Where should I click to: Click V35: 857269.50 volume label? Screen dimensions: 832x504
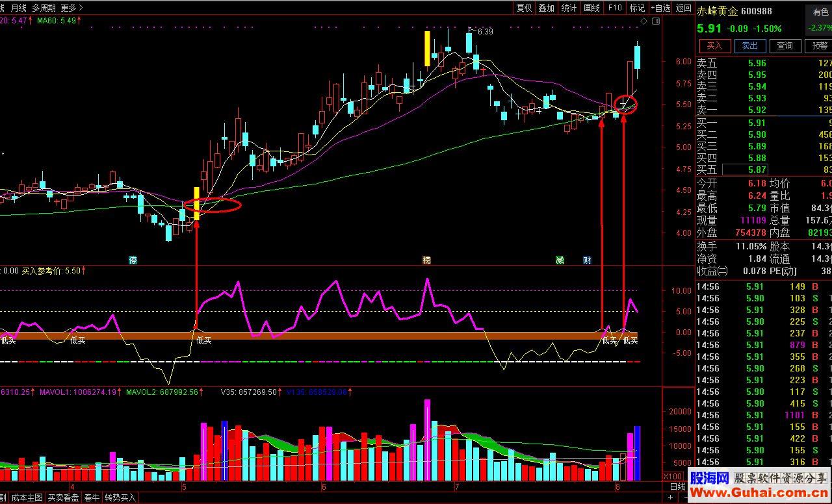[x=252, y=392]
